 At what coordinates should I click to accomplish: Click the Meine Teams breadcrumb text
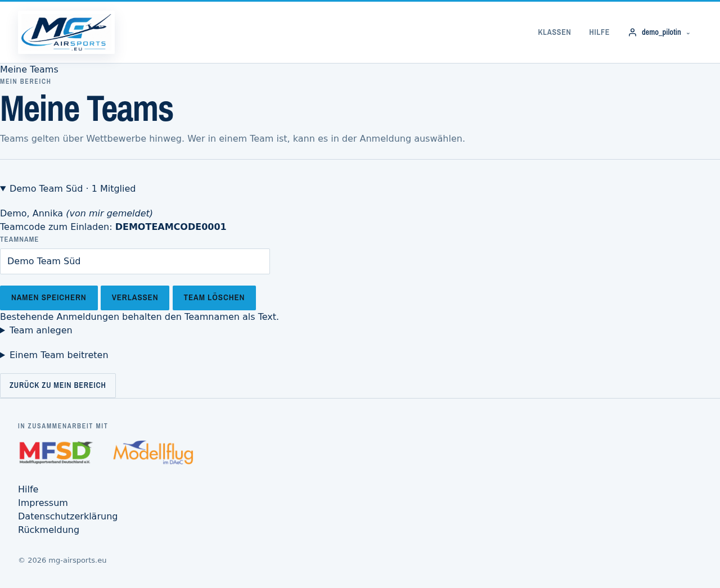(29, 70)
